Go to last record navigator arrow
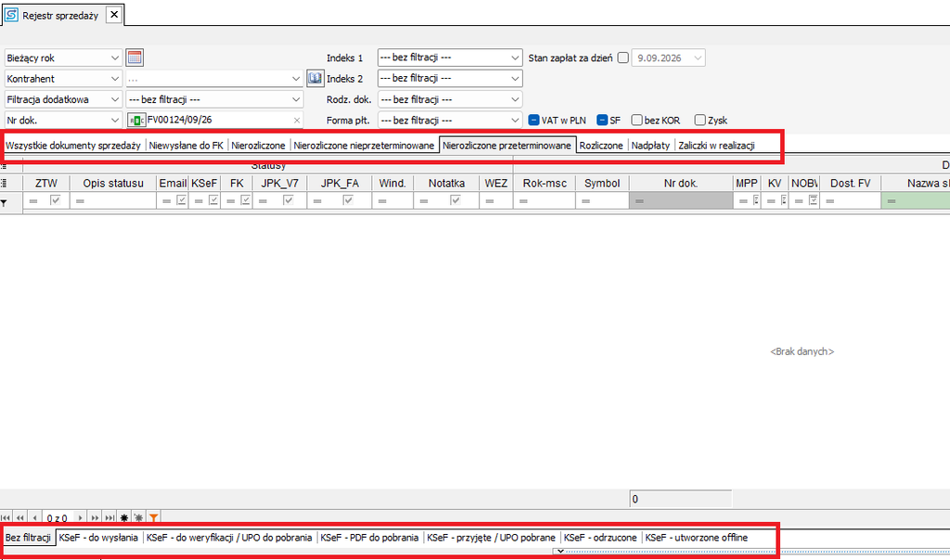The height and width of the screenshot is (560, 950). pos(109,518)
